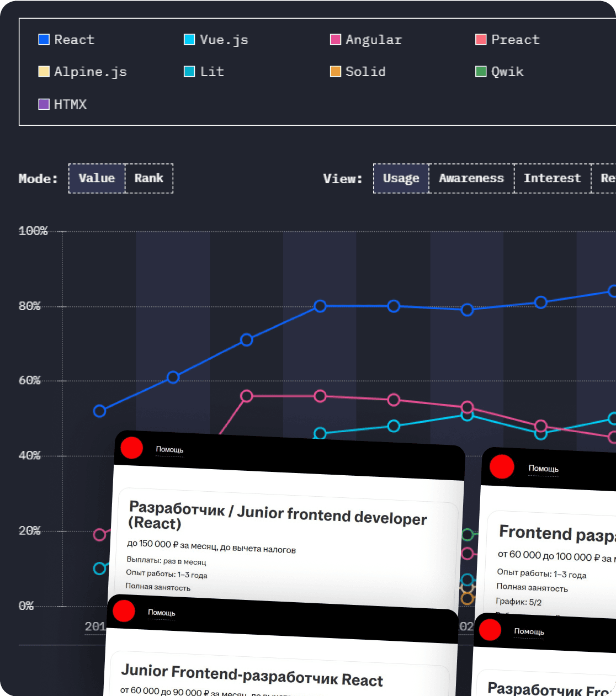Click 'Полная занятость' in the Junior frontend developer (React) card
Viewport: 616px width, 696px height.
[158, 587]
